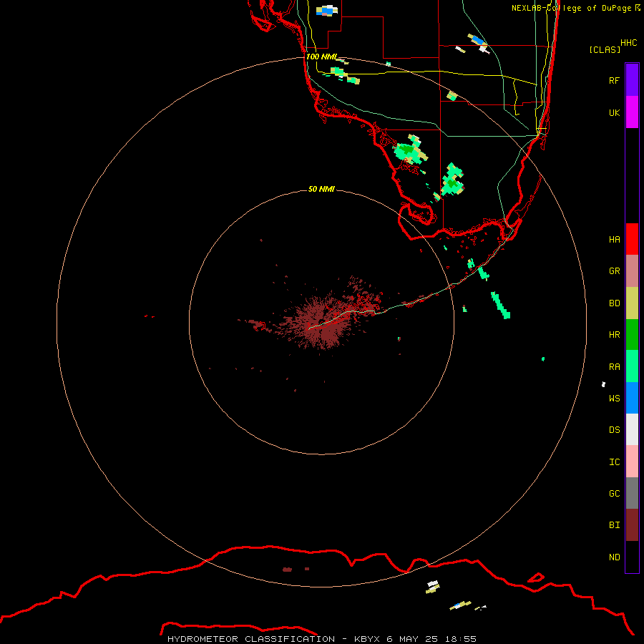
Task: Click the HYDROMETEOR CLASSIFICATION KBYX title
Action: tap(321, 639)
